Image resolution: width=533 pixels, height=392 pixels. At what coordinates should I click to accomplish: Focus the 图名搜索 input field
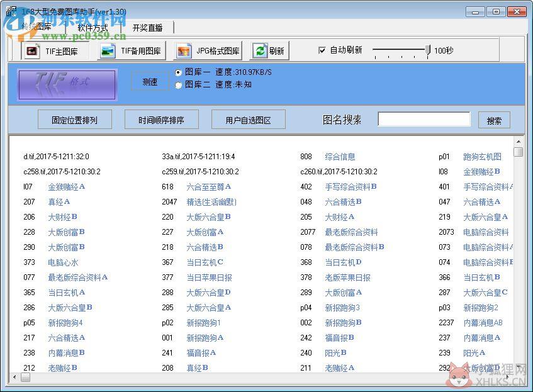pos(424,119)
